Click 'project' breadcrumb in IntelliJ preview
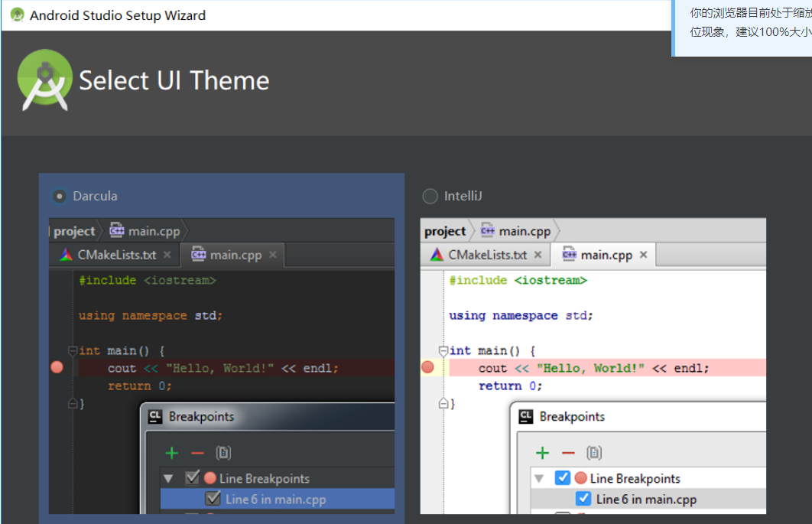The image size is (812, 524). coord(445,232)
